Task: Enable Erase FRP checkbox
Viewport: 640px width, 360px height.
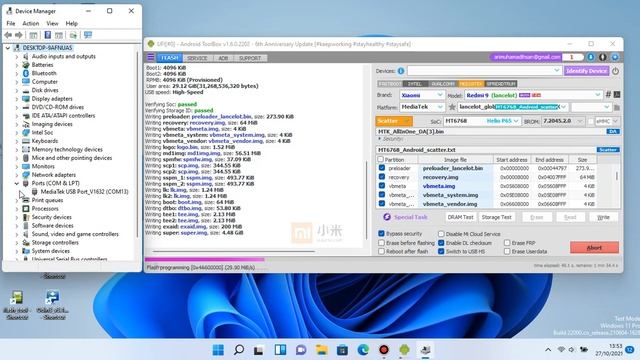Action: [x=507, y=243]
